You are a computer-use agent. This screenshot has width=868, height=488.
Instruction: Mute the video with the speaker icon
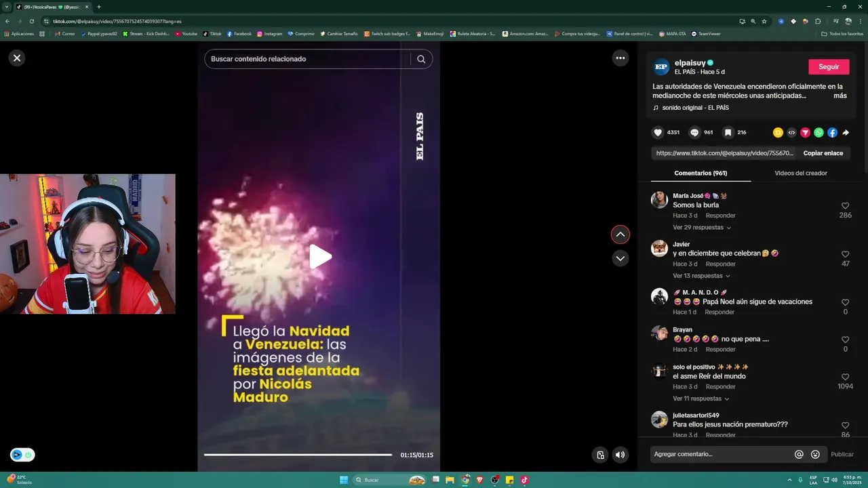coord(620,455)
